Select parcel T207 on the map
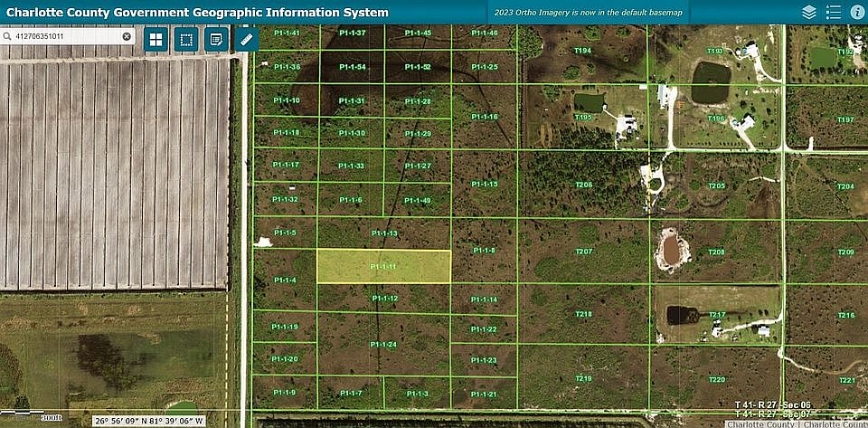Screen dimensions: 868x428 [x=583, y=251]
